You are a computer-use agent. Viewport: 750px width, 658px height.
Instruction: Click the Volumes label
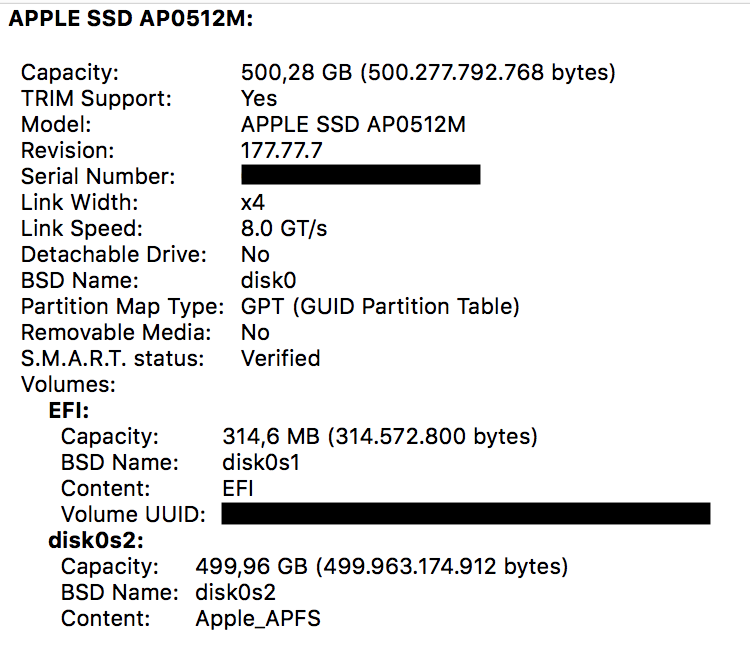[69, 385]
